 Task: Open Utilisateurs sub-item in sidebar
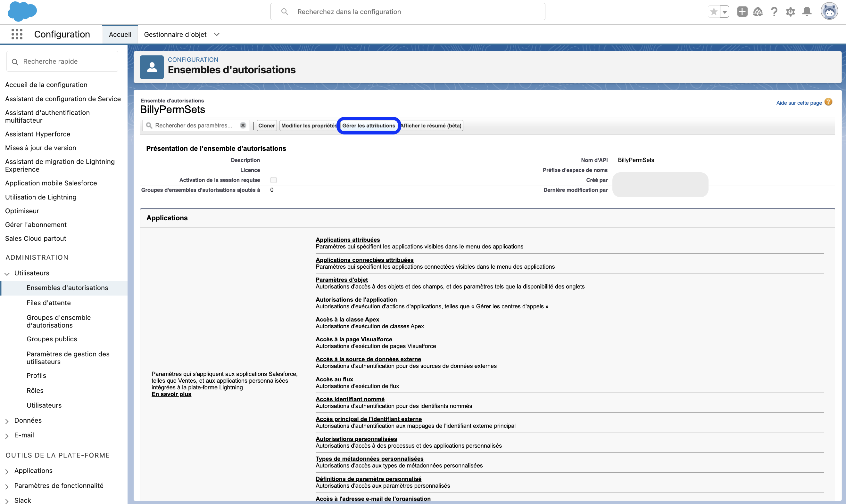(44, 405)
